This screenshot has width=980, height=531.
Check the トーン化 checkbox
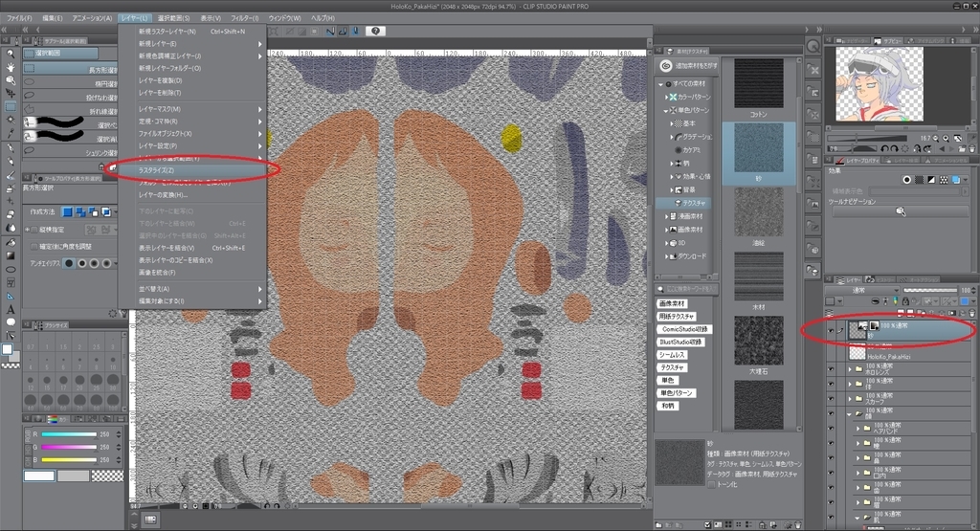(x=711, y=484)
